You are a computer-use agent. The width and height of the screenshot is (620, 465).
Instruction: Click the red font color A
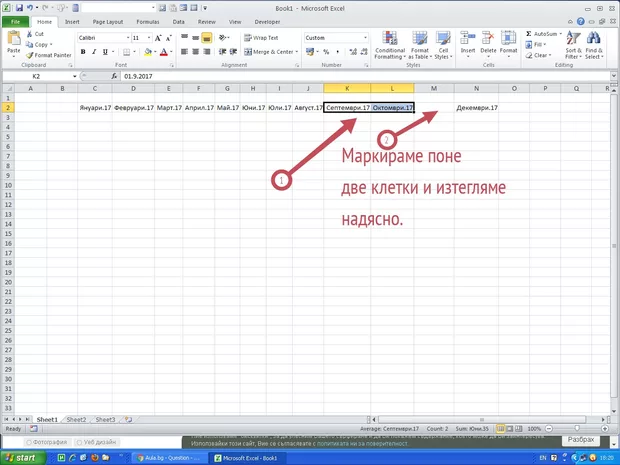tap(164, 52)
